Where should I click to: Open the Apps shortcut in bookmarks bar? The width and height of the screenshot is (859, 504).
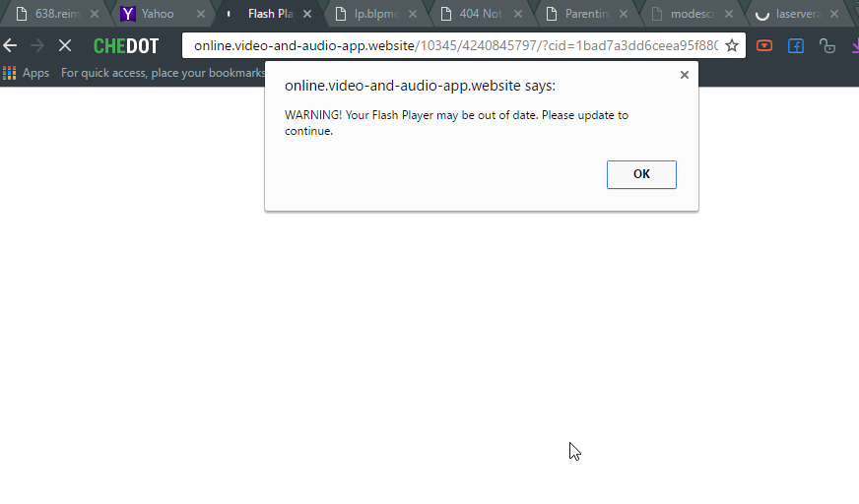click(x=27, y=73)
